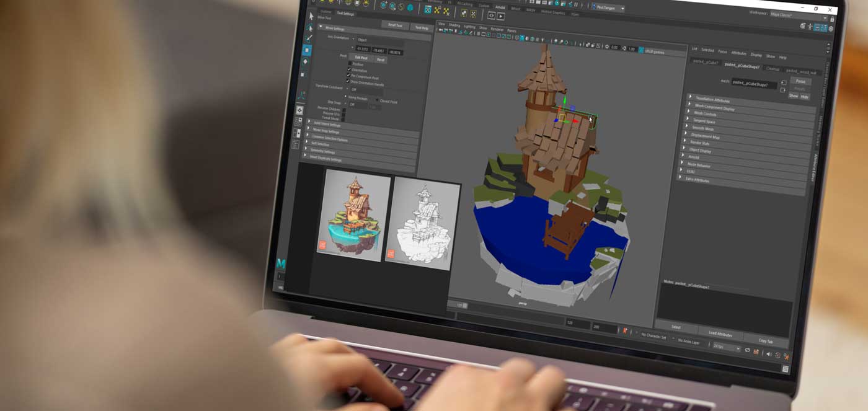Screen dimensions: 868x411
Task: Open the Workspace Maya Classic dropdown
Action: coord(798,16)
